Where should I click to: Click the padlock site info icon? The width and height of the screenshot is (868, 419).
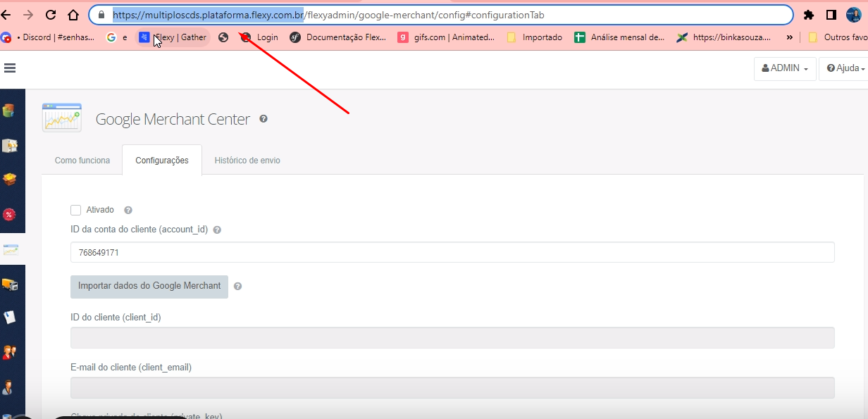(x=101, y=15)
